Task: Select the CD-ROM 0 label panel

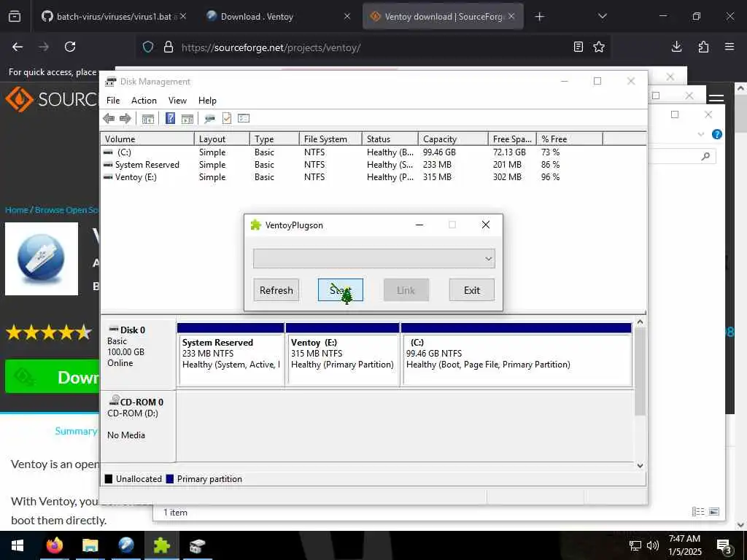Action: 138,425
